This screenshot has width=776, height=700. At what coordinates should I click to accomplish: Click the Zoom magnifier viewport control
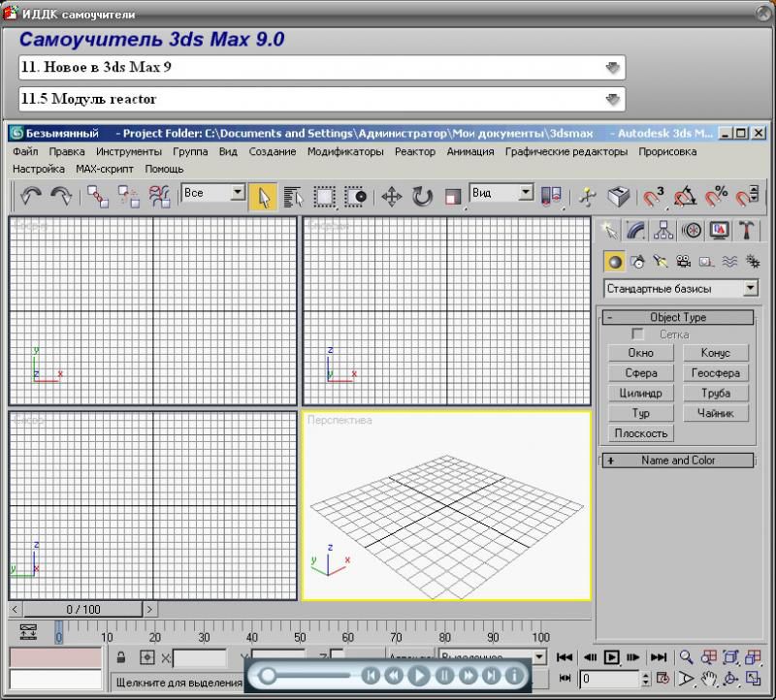686,656
